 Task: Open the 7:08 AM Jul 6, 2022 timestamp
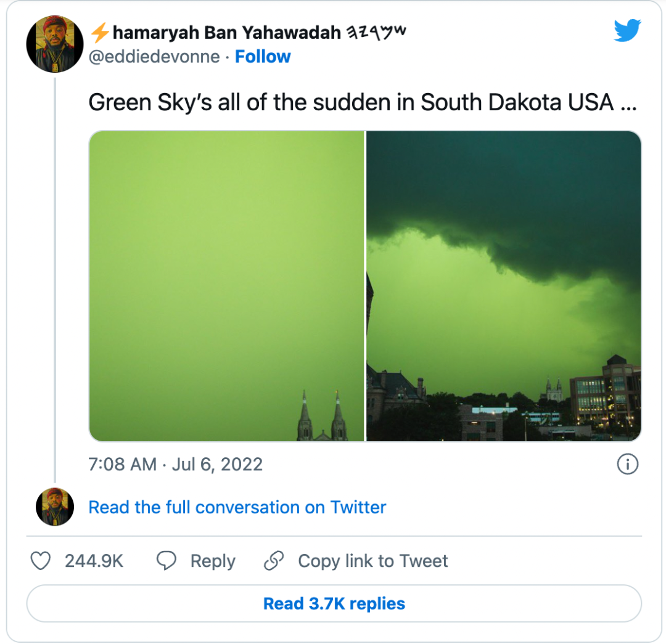click(x=176, y=464)
